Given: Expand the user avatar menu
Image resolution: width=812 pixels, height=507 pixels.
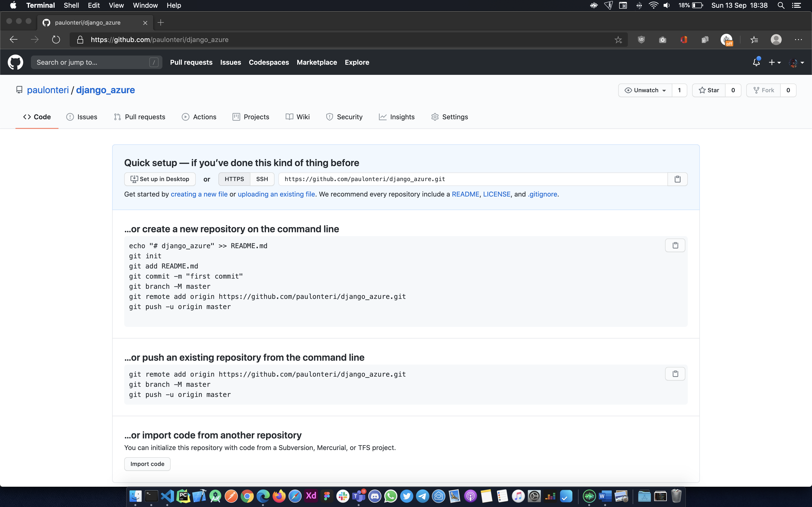Looking at the screenshot, I should (796, 62).
